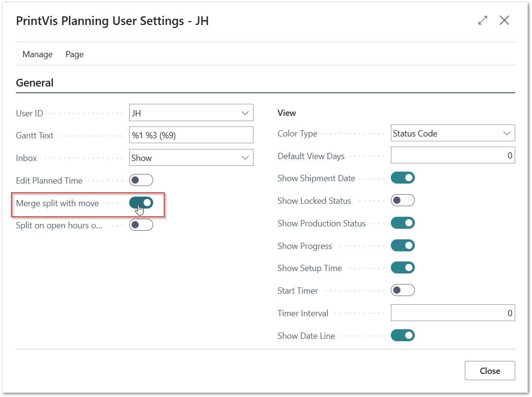The height and width of the screenshot is (397, 532).
Task: Disable Show Production Status toggle
Action: pos(402,223)
